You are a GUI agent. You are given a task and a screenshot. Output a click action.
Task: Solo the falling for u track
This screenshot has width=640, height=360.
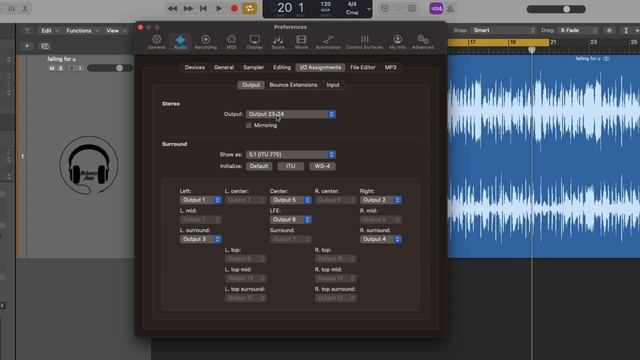[61, 68]
